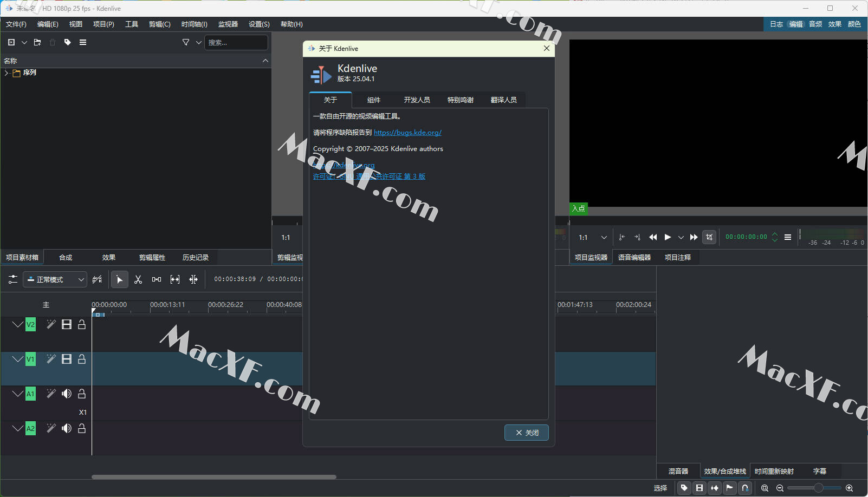Open project monitor zoom 1:1 dropdown
The height and width of the screenshot is (497, 868).
click(x=593, y=237)
